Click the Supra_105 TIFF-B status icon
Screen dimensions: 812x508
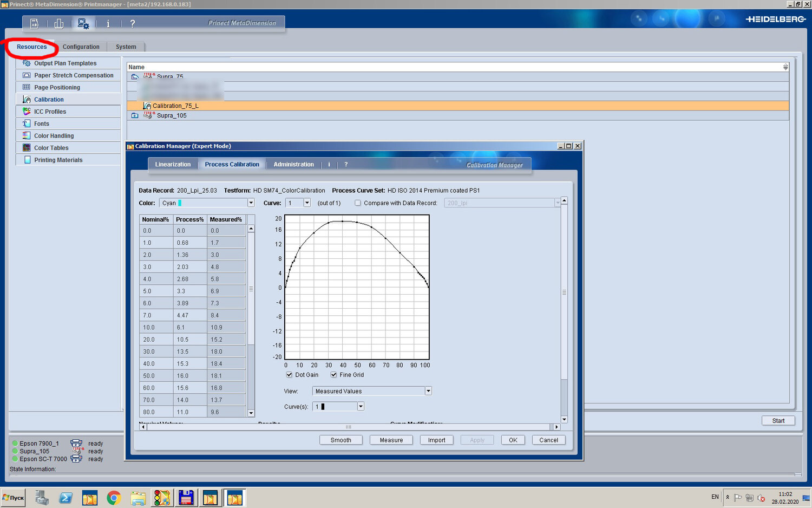click(78, 451)
